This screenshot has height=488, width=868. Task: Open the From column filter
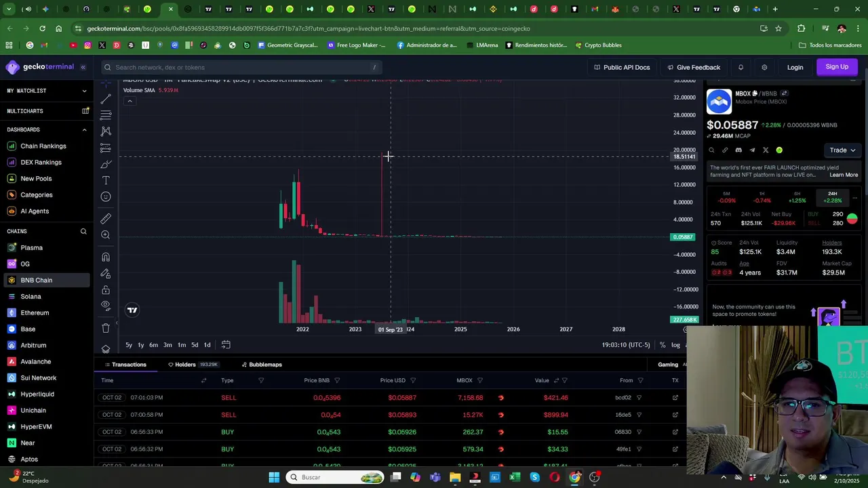coord(640,380)
